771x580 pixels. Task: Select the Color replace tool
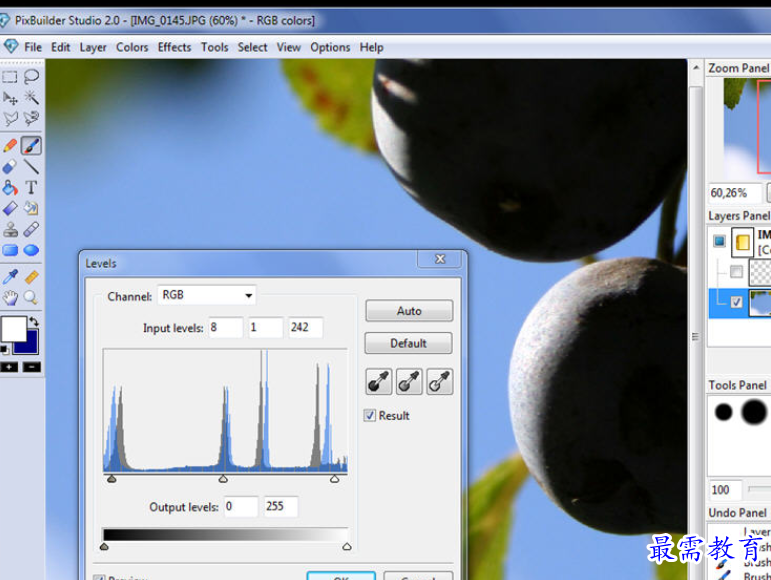pyautogui.click(x=31, y=208)
